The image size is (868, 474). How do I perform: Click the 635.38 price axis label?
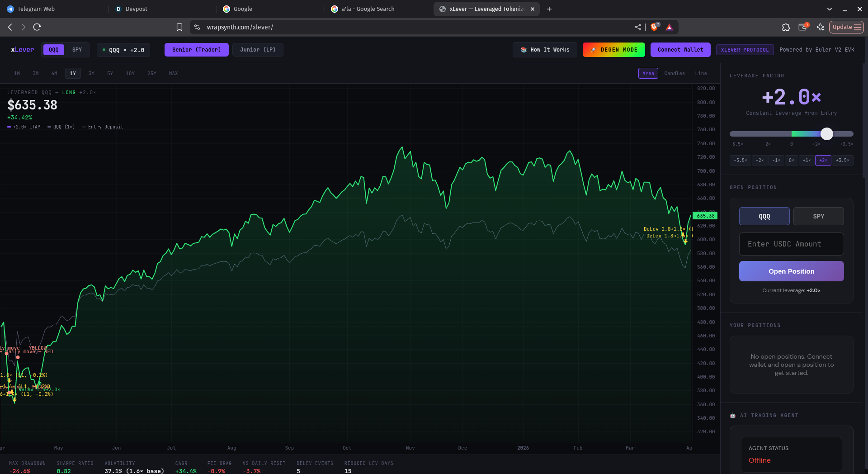705,216
